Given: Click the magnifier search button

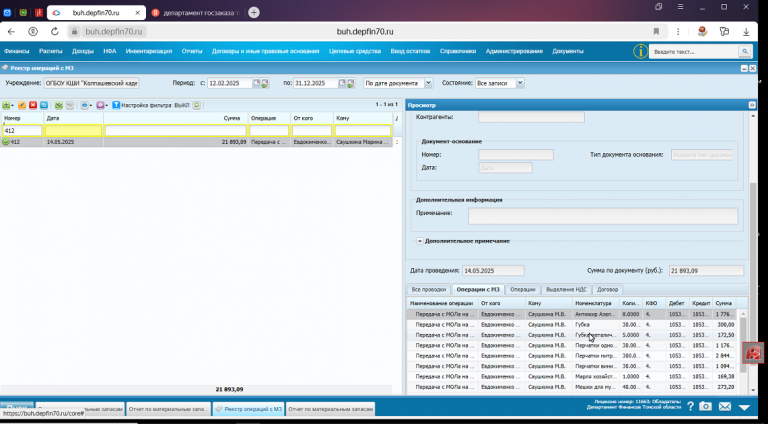Looking at the screenshot, I should (x=744, y=51).
